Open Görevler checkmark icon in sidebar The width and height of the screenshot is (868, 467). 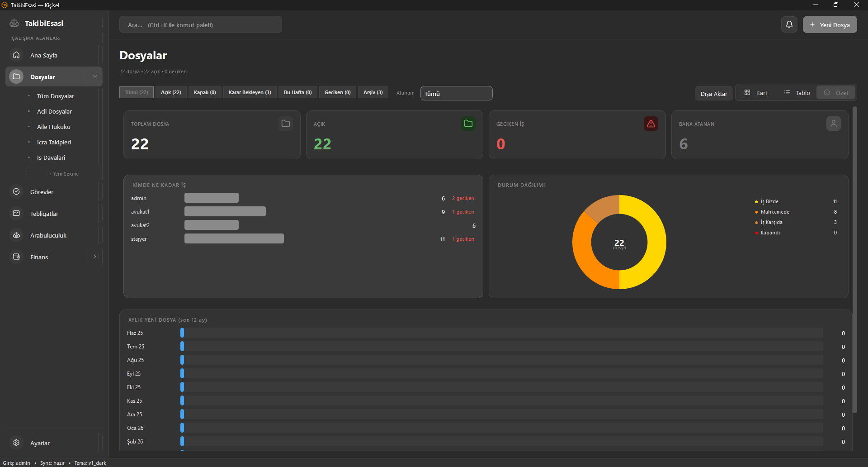coord(16,191)
